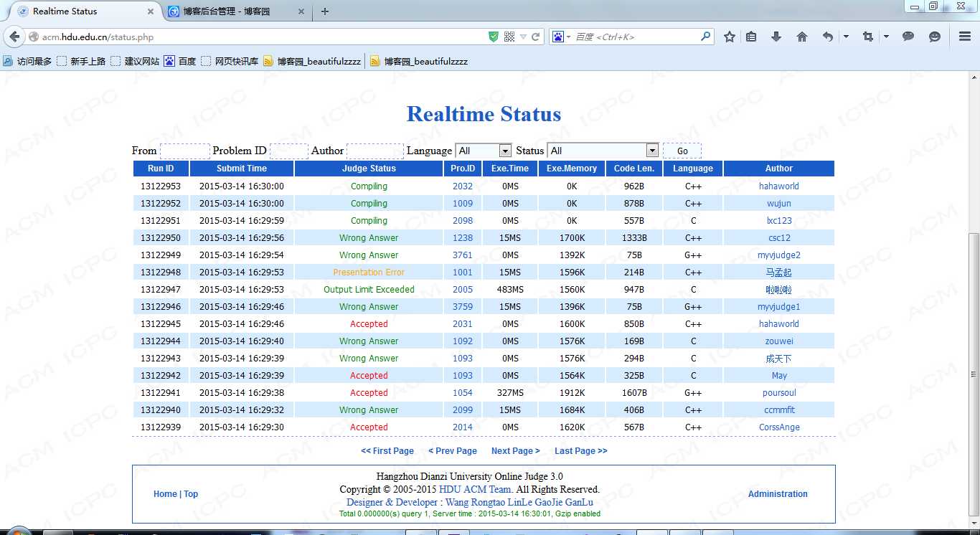Image resolution: width=980 pixels, height=535 pixels.
Task: Open the Administration link
Action: (x=778, y=494)
